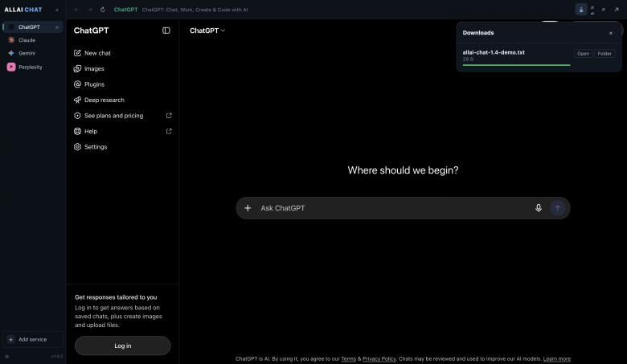The width and height of the screenshot is (627, 364).
Task: Switch to the Gemini service
Action: (33, 53)
